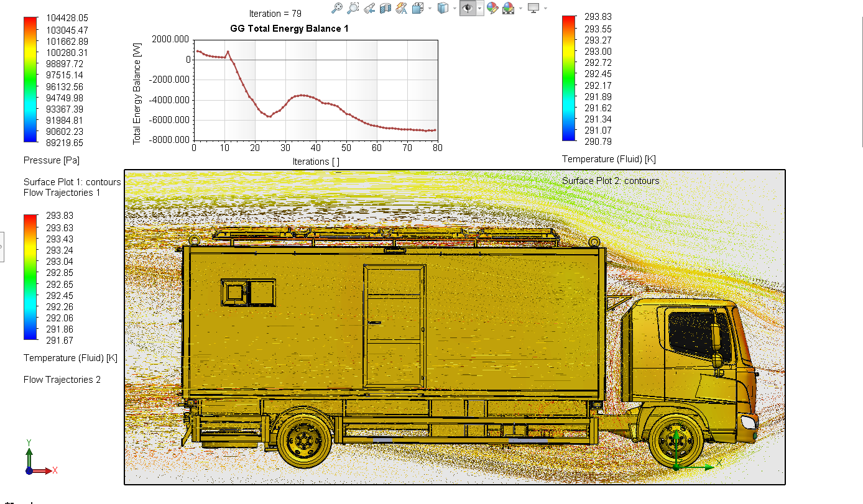Open the Edit Appearance color ball
The width and height of the screenshot is (863, 504).
[492, 8]
